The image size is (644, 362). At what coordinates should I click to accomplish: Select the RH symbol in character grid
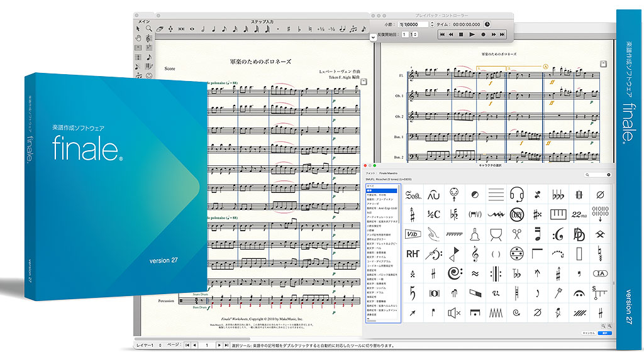tap(413, 254)
